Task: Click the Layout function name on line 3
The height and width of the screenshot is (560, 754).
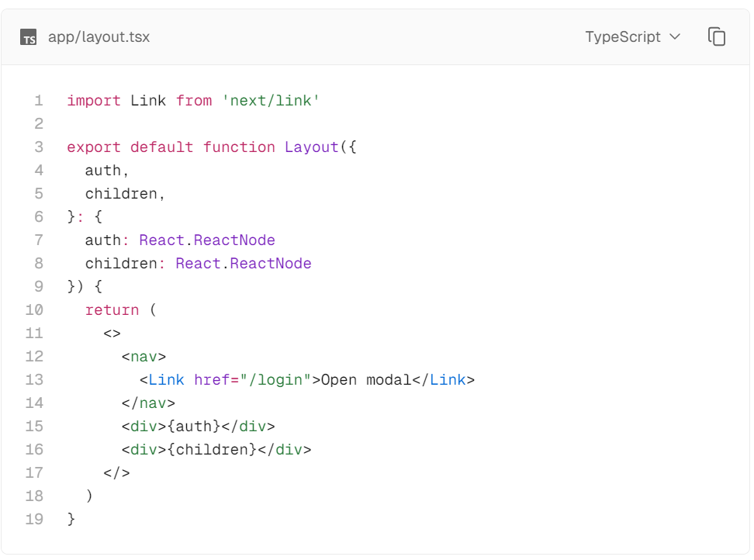Action: coord(312,147)
